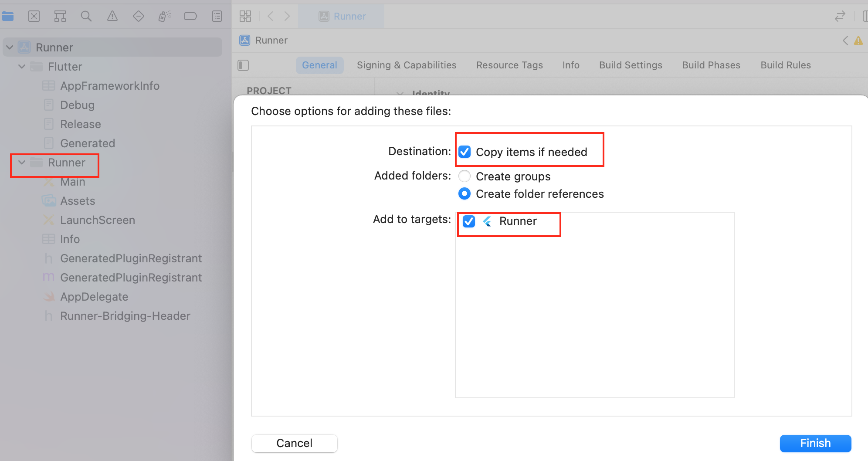The height and width of the screenshot is (461, 868).
Task: Click the Runner project icon in breadcrumb
Action: pos(245,41)
